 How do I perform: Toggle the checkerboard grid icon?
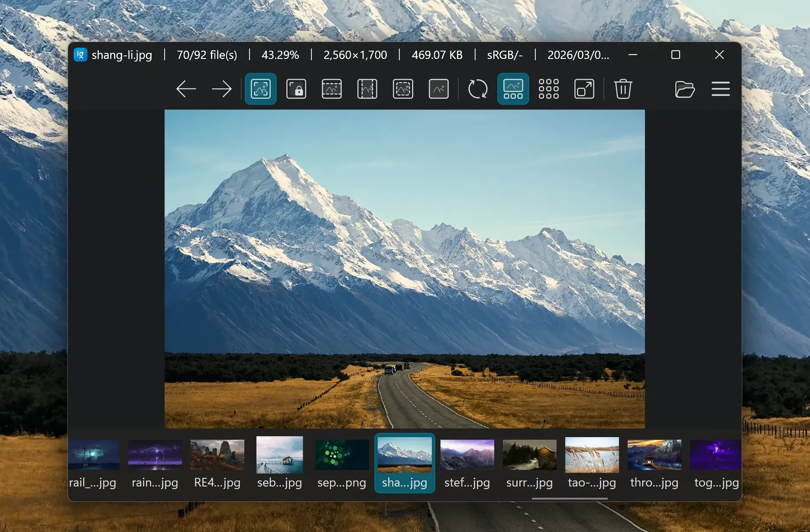point(549,89)
